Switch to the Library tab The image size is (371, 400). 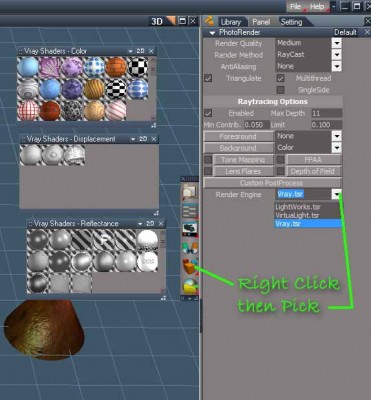231,22
